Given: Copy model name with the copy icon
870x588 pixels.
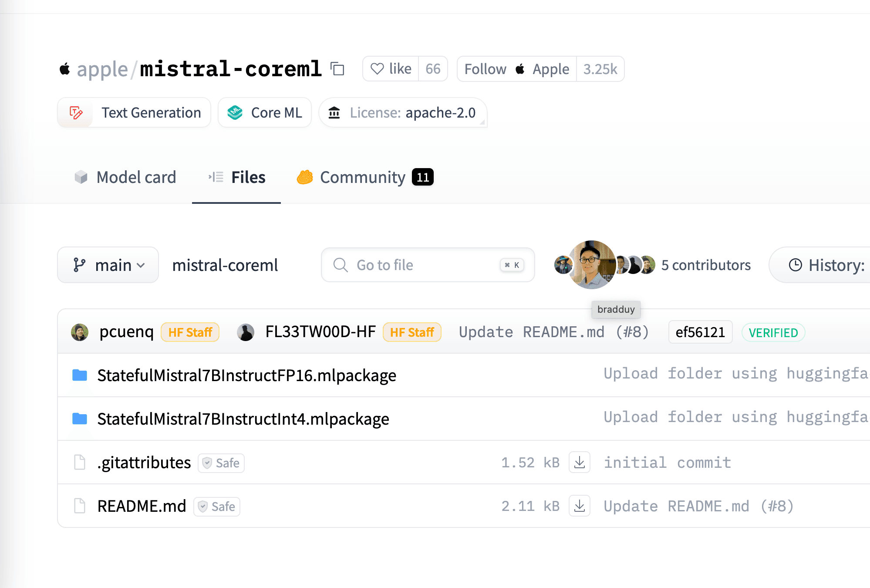Looking at the screenshot, I should tap(337, 69).
